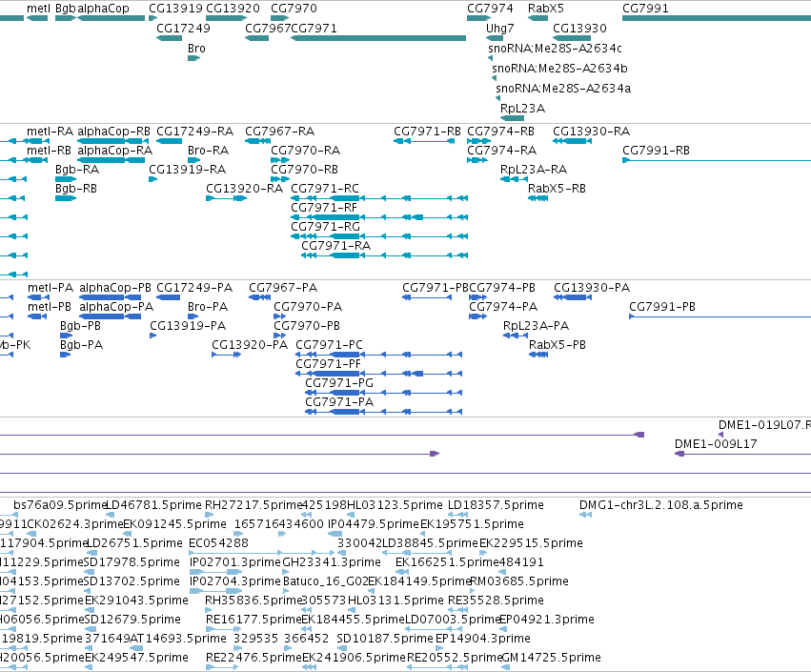Select the RH27217.5prime EST label
The image size is (811, 672).
(253, 505)
